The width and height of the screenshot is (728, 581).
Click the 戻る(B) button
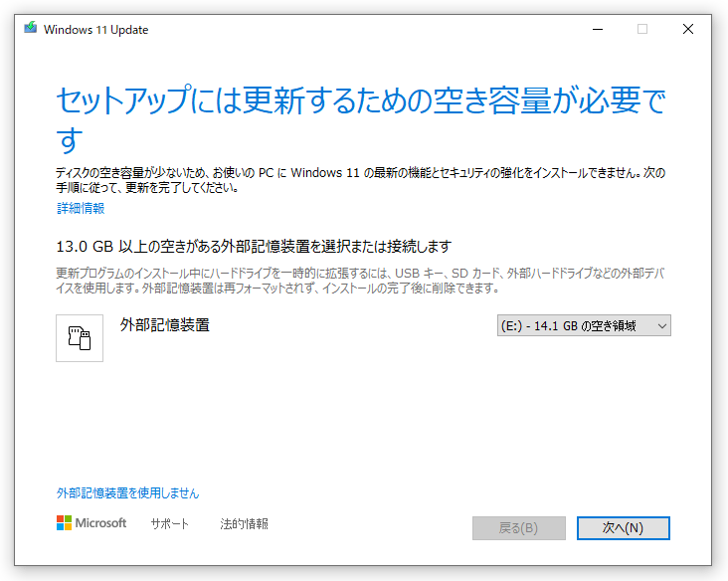[519, 528]
